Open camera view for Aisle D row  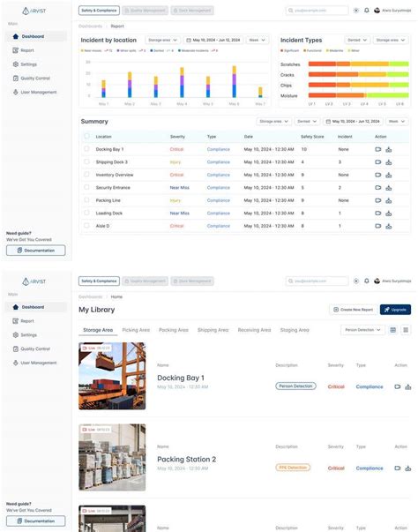[x=377, y=226]
